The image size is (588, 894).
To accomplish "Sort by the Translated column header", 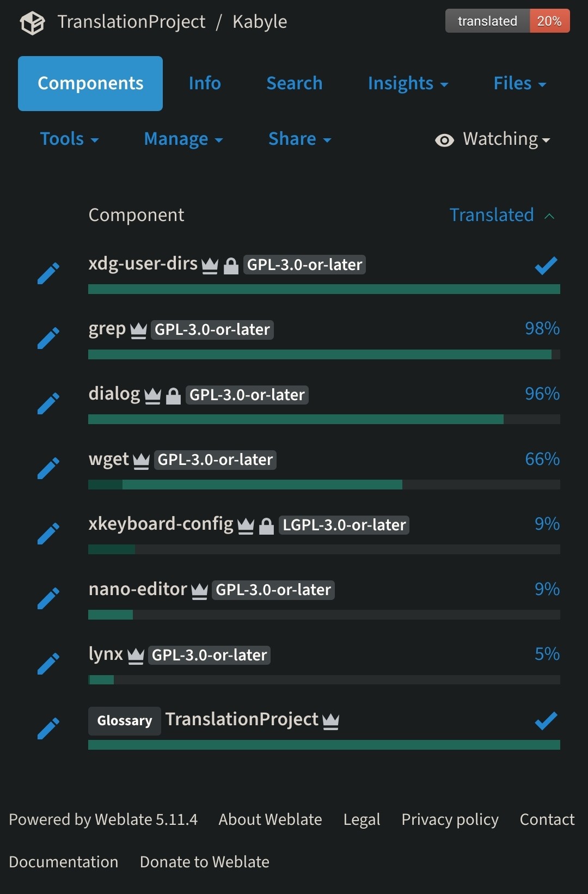I will [x=492, y=215].
